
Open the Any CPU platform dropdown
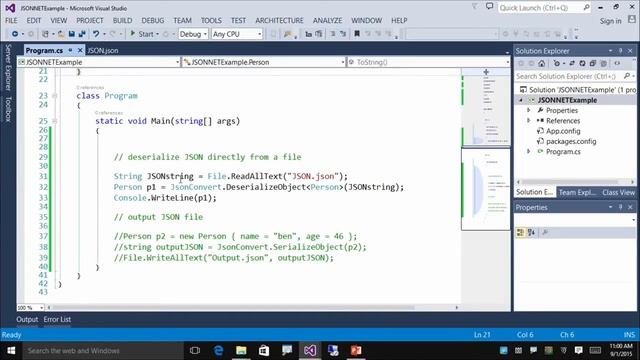click(237, 34)
